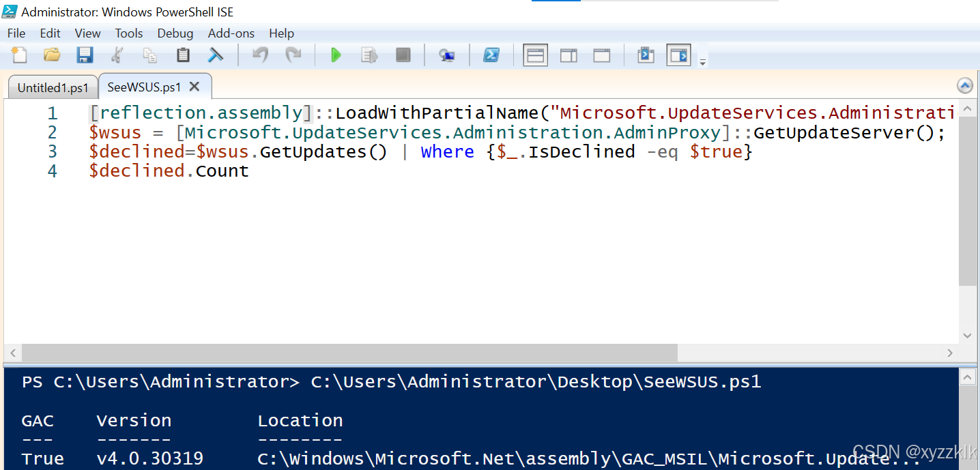This screenshot has width=980, height=470.
Task: Click $wsus variable in line 2
Action: [115, 132]
